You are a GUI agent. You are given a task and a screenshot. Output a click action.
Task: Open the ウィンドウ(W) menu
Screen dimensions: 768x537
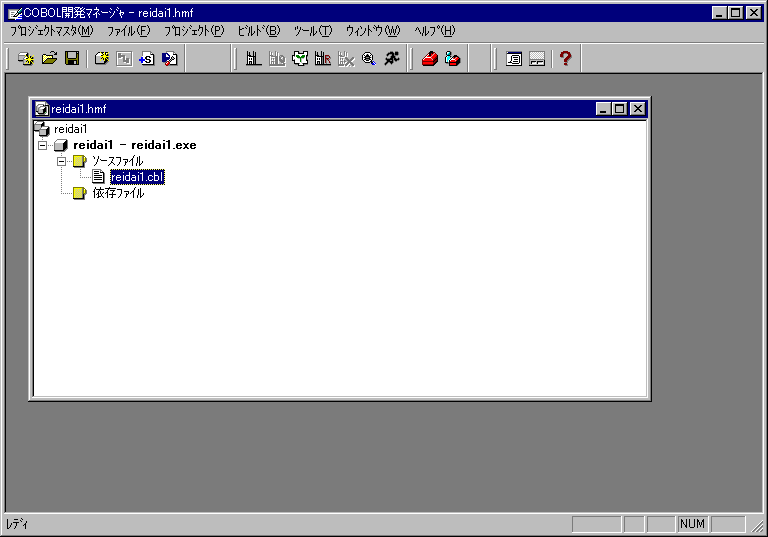coord(373,31)
